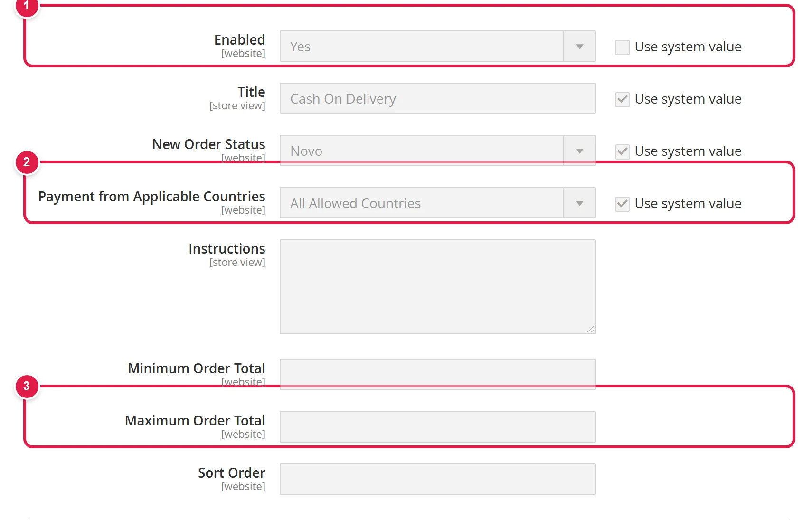Click the Enabled dropdown arrow
The height and width of the screenshot is (529, 812).
click(579, 47)
